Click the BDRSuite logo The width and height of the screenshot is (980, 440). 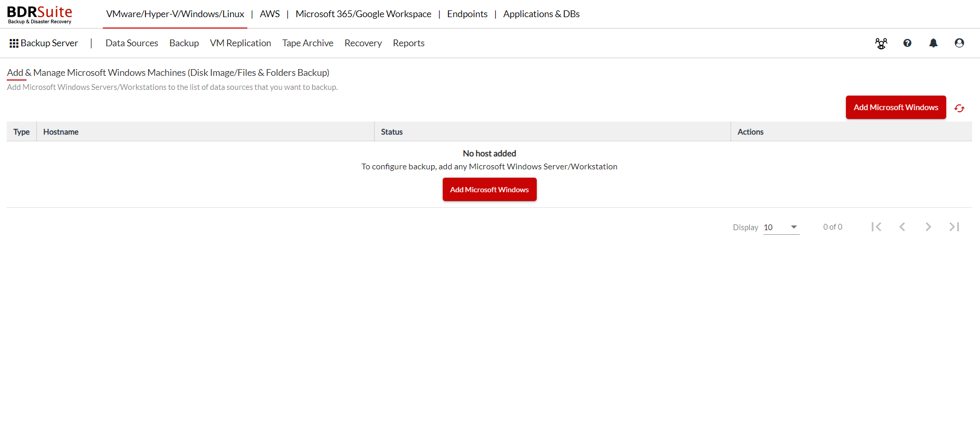[39, 15]
